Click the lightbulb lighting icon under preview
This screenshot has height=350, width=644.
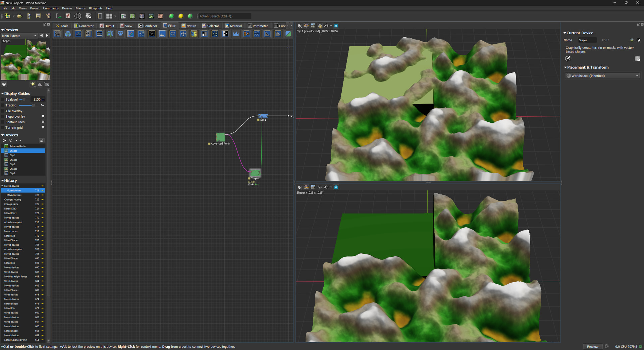coord(33,84)
